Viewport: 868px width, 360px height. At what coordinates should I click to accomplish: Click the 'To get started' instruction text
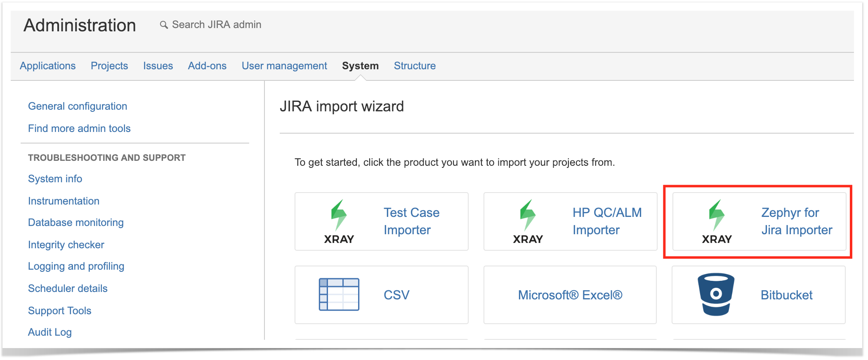click(455, 162)
